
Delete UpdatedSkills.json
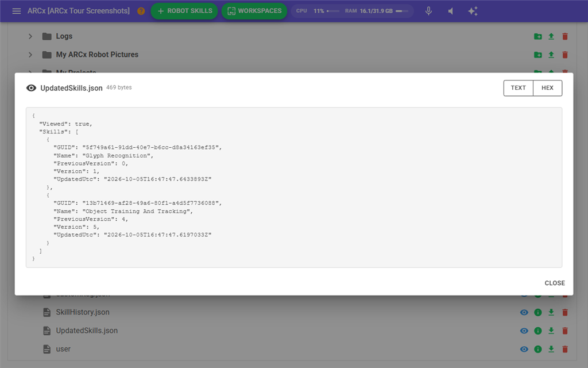pyautogui.click(x=565, y=331)
